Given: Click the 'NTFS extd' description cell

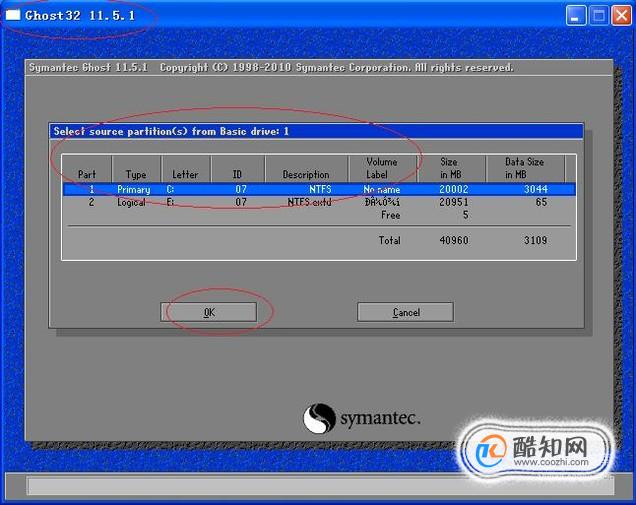Looking at the screenshot, I should 309,202.
